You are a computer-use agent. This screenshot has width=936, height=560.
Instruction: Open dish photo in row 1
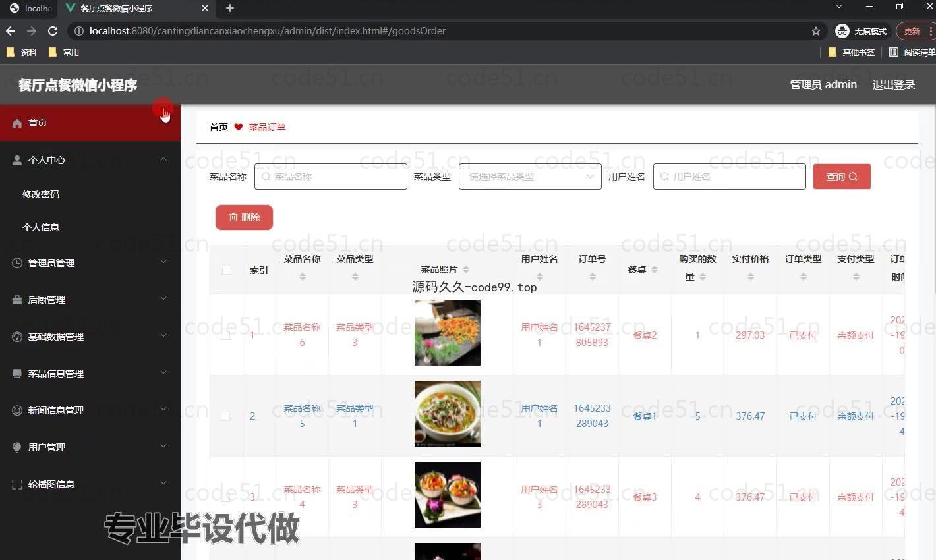[x=448, y=333]
